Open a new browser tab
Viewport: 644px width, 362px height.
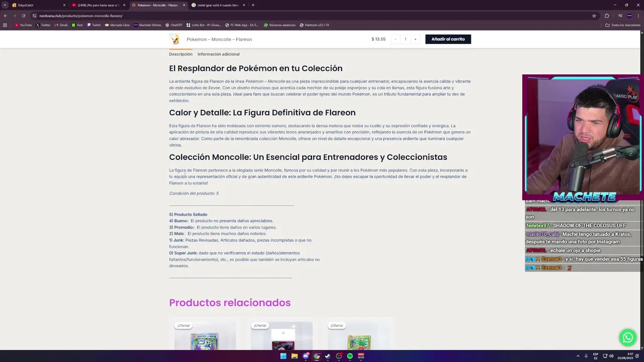(x=253, y=5)
